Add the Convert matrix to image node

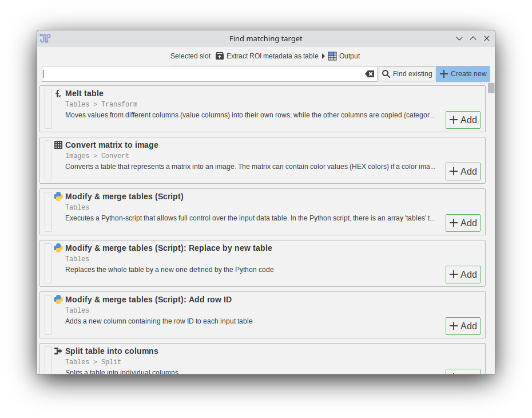click(x=463, y=172)
